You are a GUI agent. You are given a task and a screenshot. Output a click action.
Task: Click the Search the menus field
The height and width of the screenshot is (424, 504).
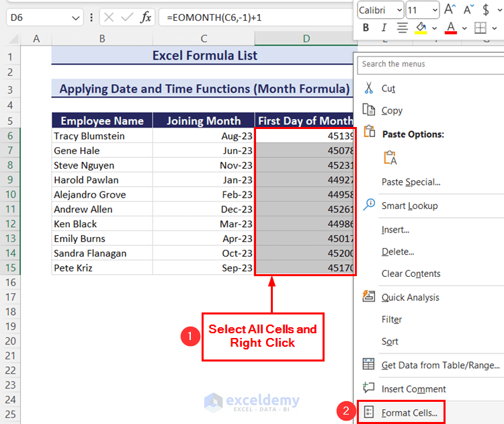(431, 65)
